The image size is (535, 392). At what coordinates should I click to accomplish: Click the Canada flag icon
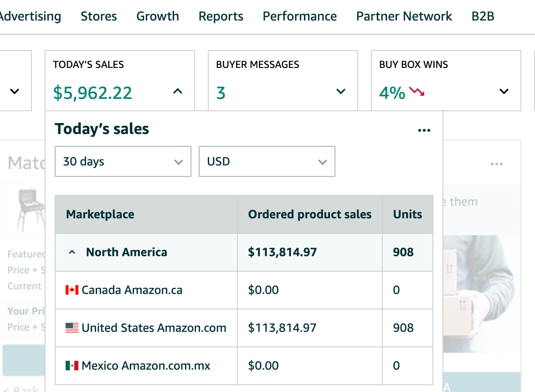pos(72,290)
